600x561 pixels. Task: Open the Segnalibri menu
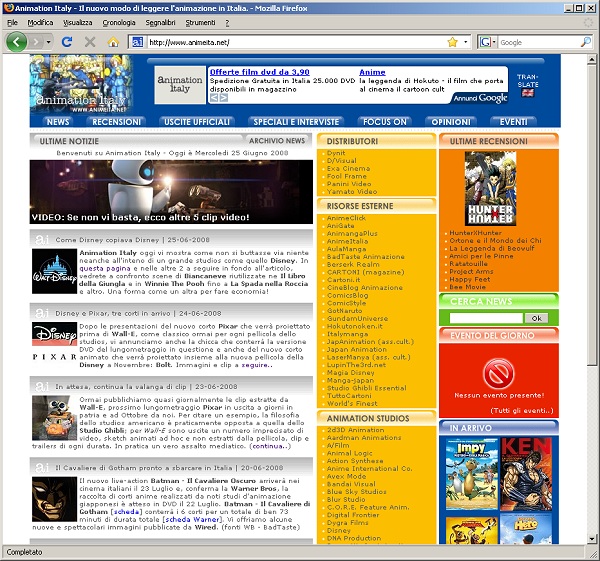[x=160, y=23]
